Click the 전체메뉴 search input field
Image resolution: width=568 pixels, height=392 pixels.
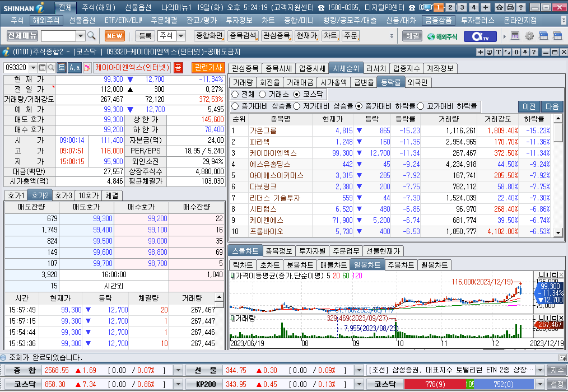tap(58, 35)
